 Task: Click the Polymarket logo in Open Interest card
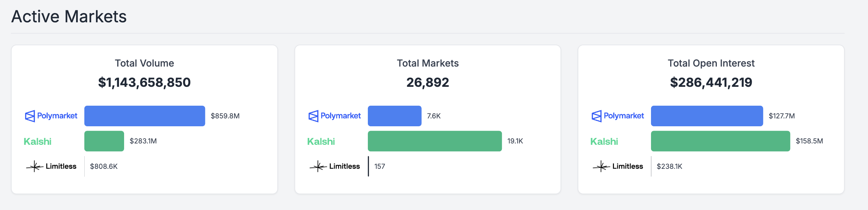coord(618,116)
